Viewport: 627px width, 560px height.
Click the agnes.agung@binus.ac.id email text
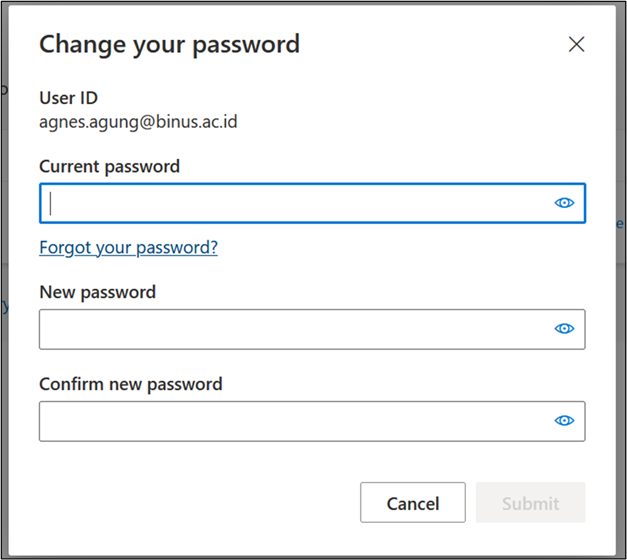[138, 123]
